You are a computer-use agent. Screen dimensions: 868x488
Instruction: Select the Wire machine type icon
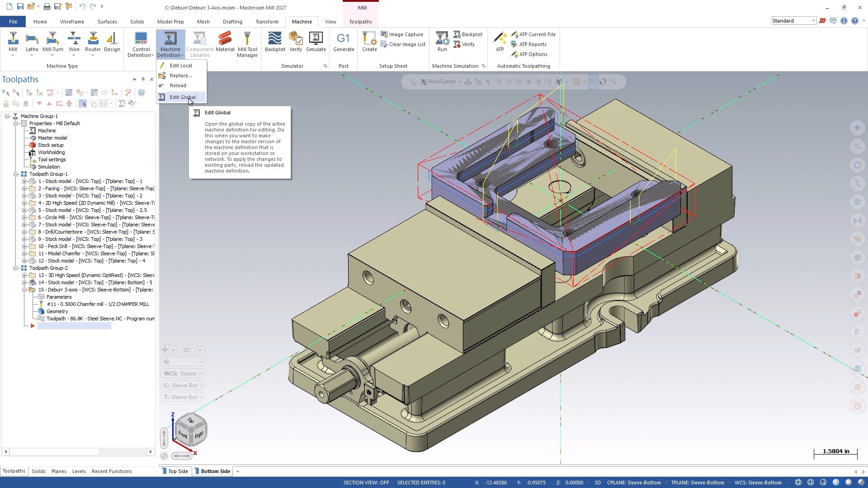point(74,43)
